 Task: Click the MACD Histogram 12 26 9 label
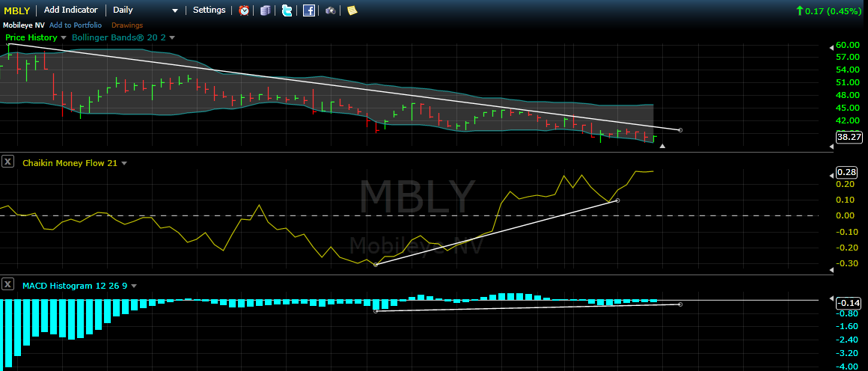tap(75, 286)
